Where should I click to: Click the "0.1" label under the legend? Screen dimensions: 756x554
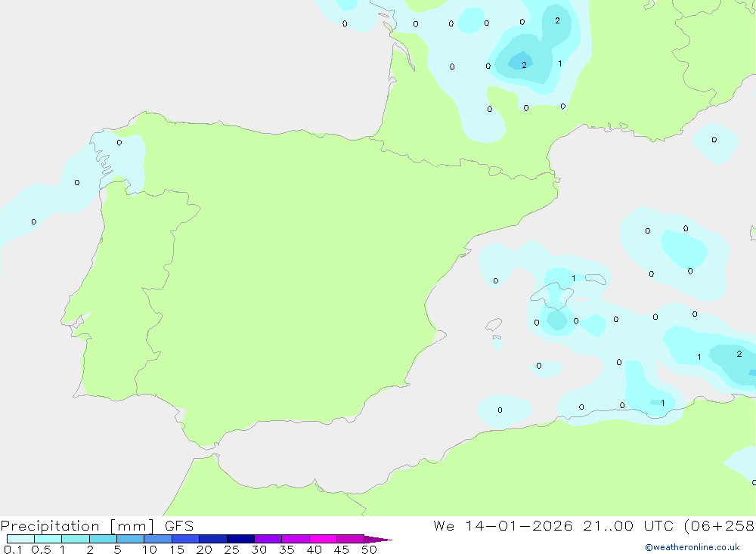tap(13, 549)
